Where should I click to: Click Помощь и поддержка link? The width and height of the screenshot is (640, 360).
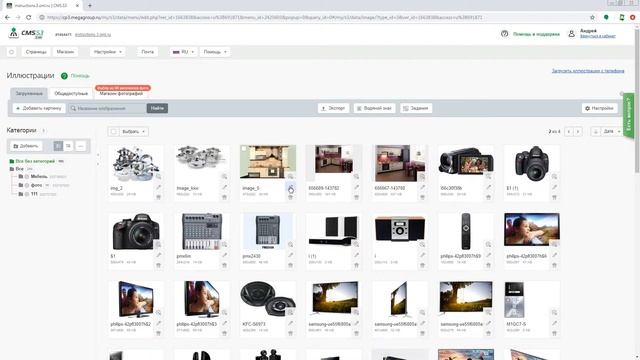pos(536,34)
